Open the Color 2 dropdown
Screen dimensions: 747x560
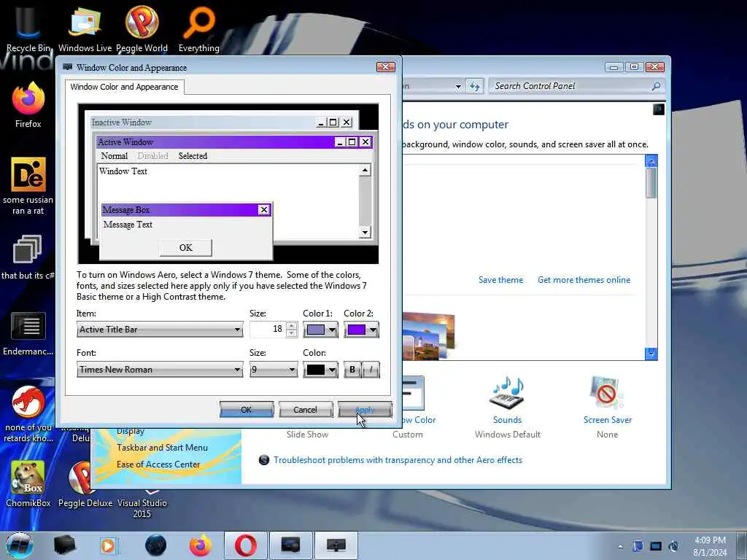click(362, 330)
